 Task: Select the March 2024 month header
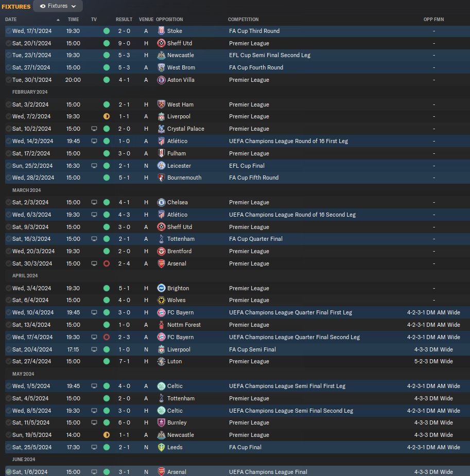(26, 190)
